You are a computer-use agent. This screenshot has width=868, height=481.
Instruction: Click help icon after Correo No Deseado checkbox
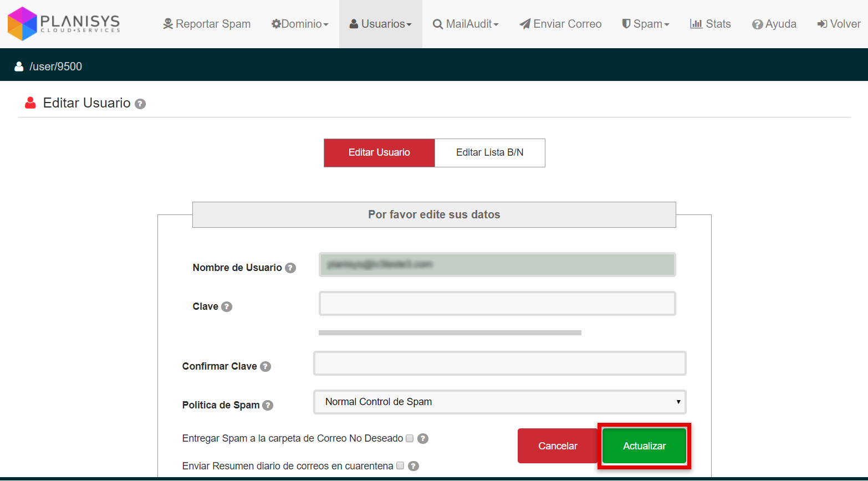point(423,438)
